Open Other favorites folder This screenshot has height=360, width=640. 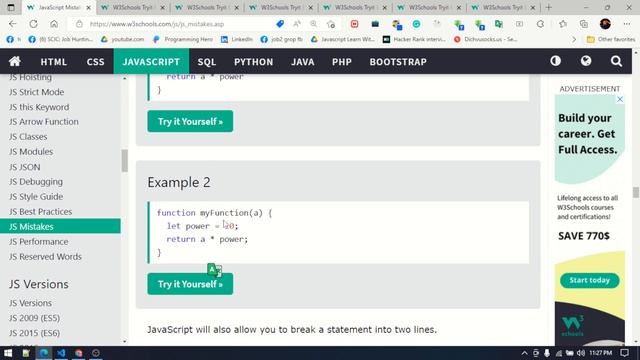[x=611, y=40]
